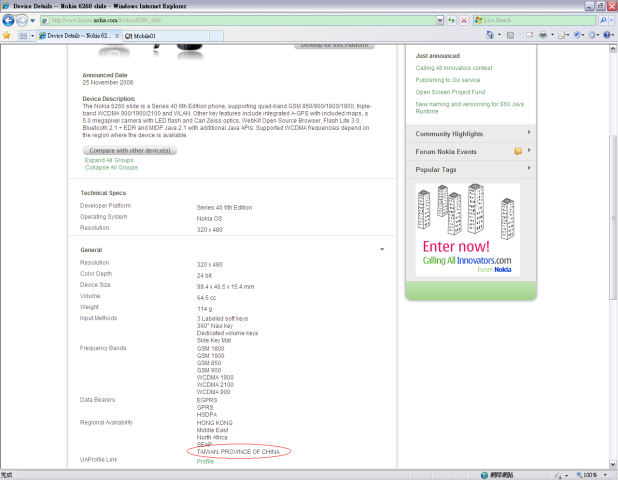The width and height of the screenshot is (618, 480).
Task: Open the Home button dropdown arrow
Action: point(499,35)
